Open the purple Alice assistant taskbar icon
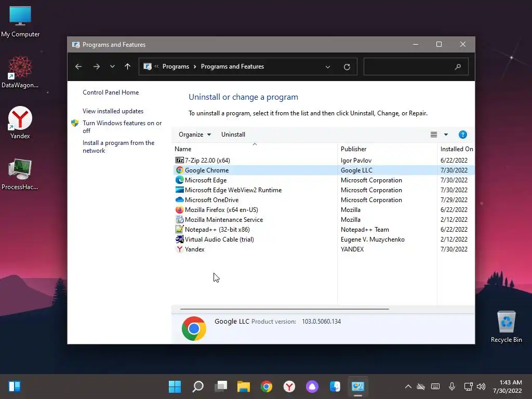The image size is (532, 399). (312, 386)
